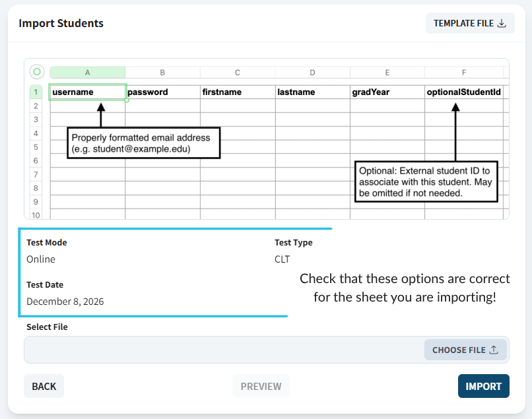Click the username cell in the example sheet

(x=88, y=92)
